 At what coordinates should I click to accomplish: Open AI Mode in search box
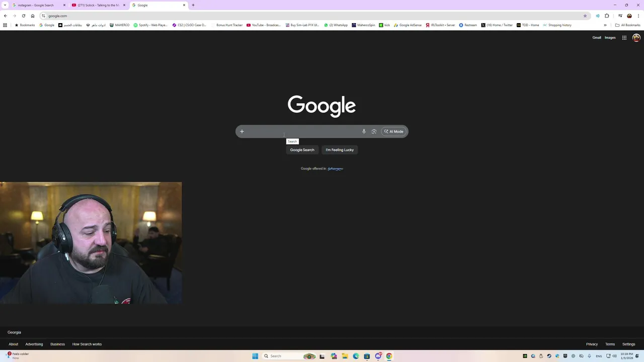pyautogui.click(x=394, y=132)
